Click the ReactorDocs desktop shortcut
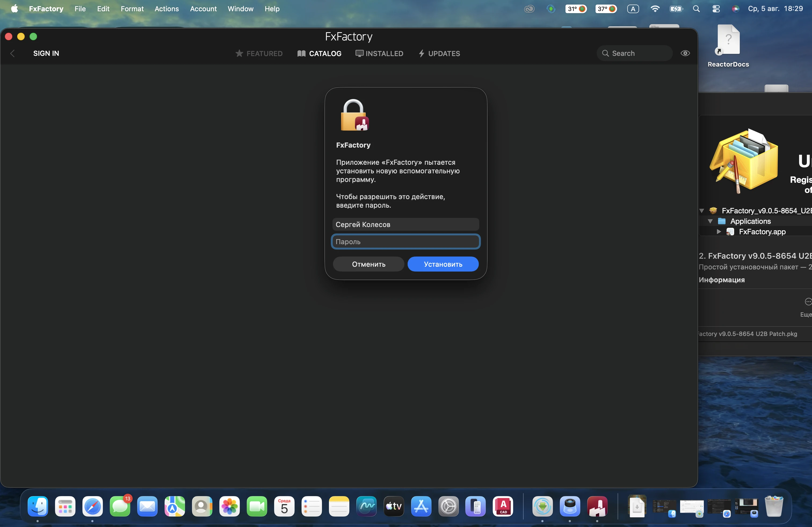812x527 pixels. tap(728, 46)
